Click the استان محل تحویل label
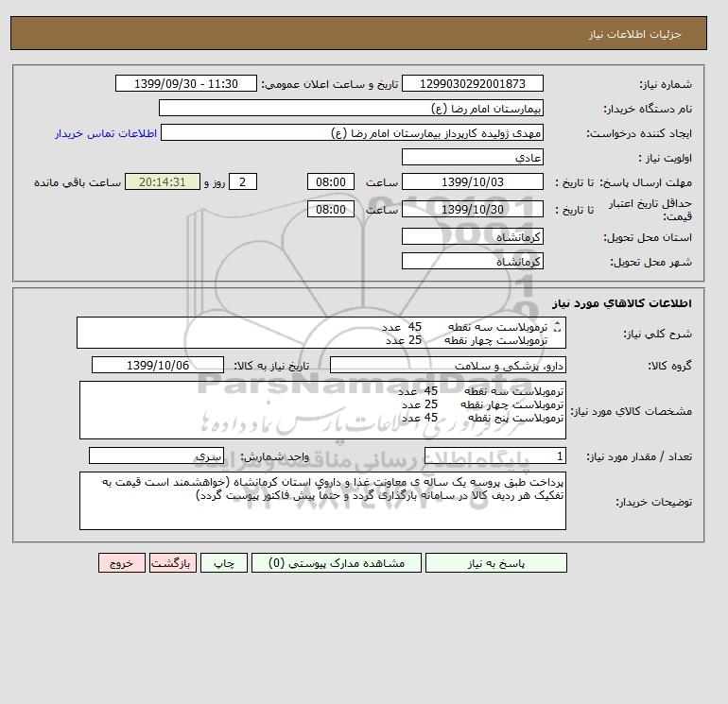 tap(648, 237)
